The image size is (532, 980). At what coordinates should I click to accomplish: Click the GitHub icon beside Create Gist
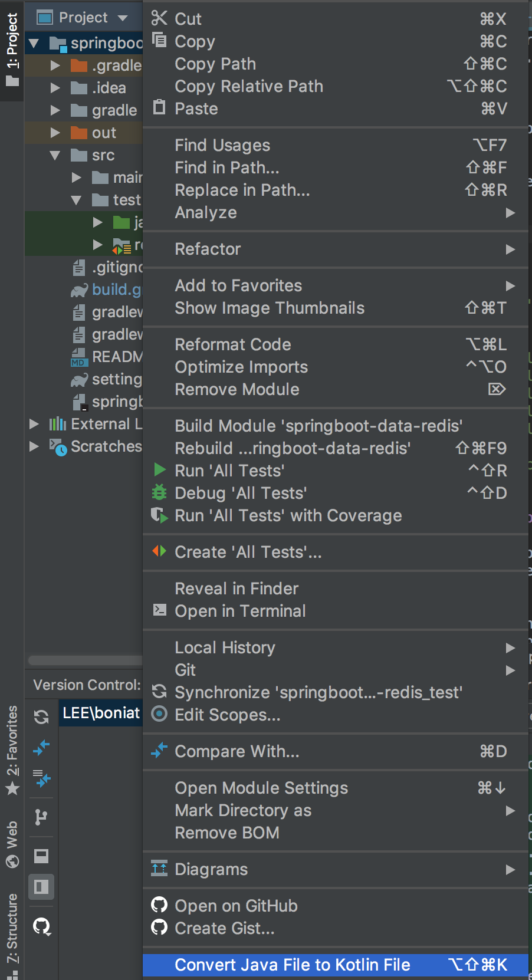pyautogui.click(x=159, y=927)
